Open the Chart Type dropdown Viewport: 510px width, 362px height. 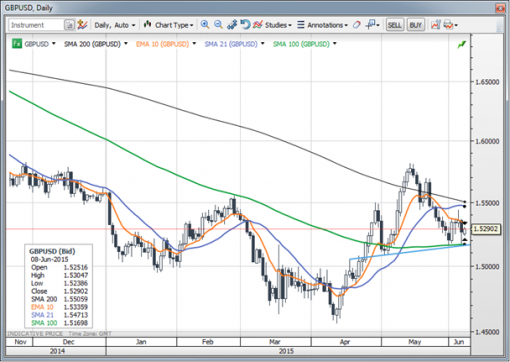[174, 25]
